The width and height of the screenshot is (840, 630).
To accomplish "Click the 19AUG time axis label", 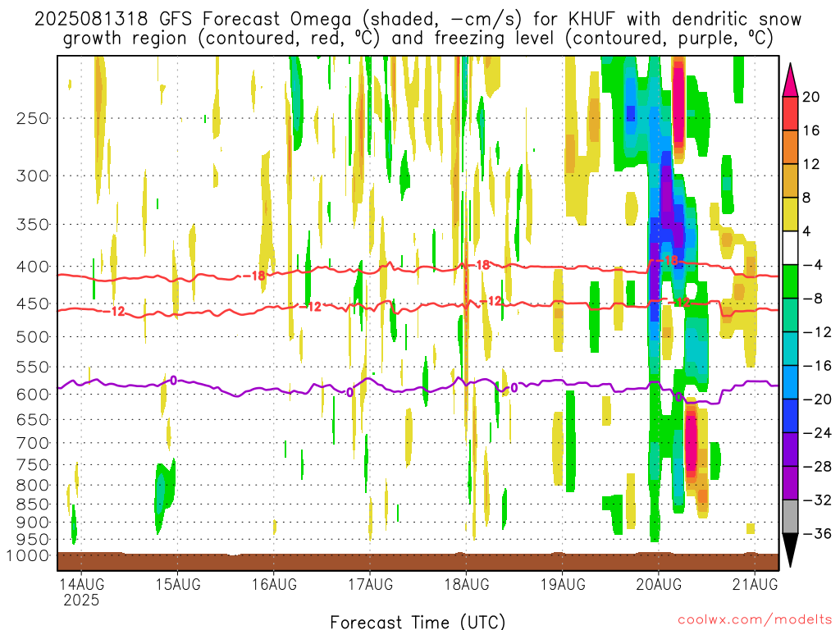I will click(563, 584).
